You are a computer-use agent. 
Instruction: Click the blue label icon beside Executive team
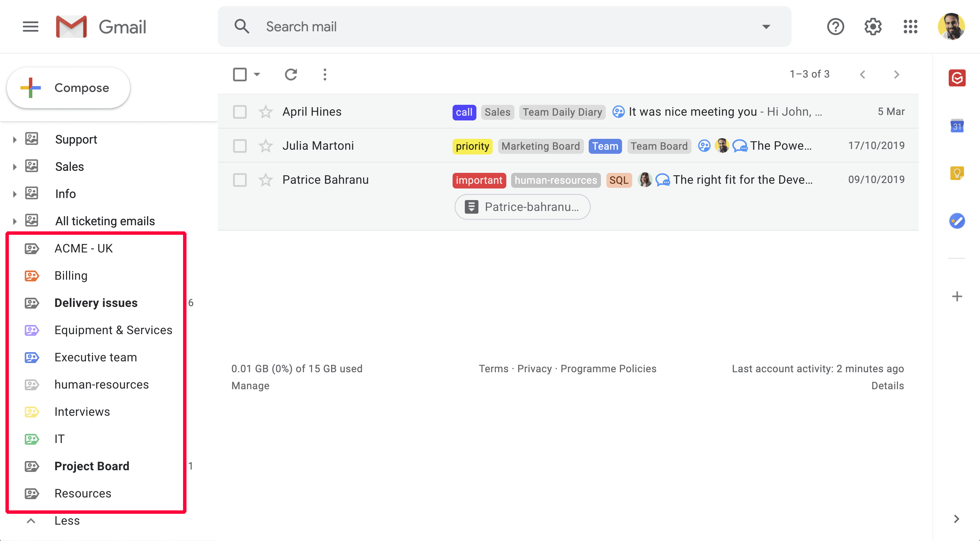click(32, 357)
